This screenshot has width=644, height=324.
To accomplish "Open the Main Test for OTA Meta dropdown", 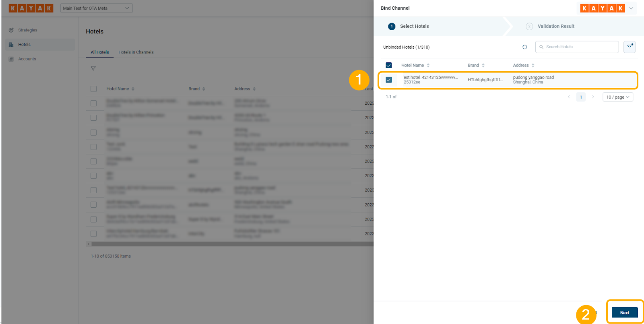I will pyautogui.click(x=97, y=8).
